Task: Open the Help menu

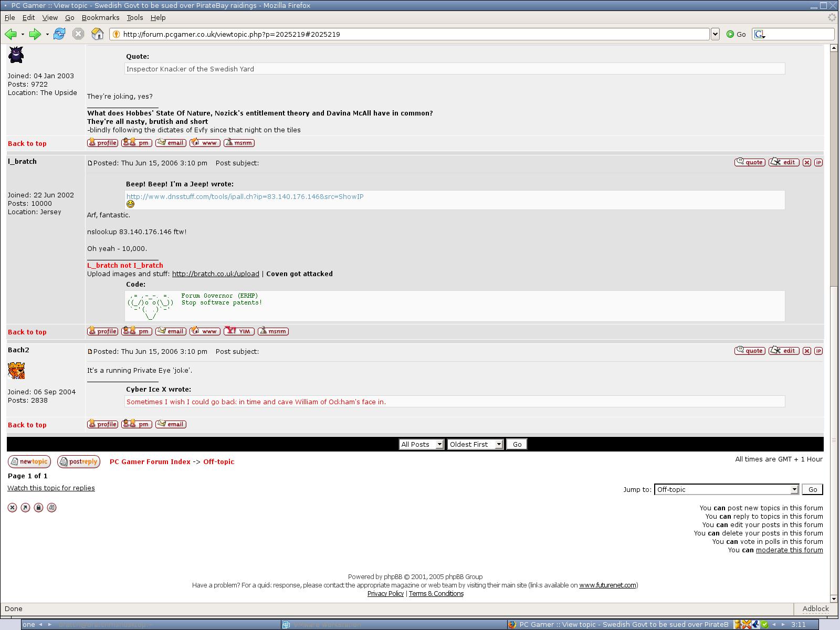Action: point(158,17)
